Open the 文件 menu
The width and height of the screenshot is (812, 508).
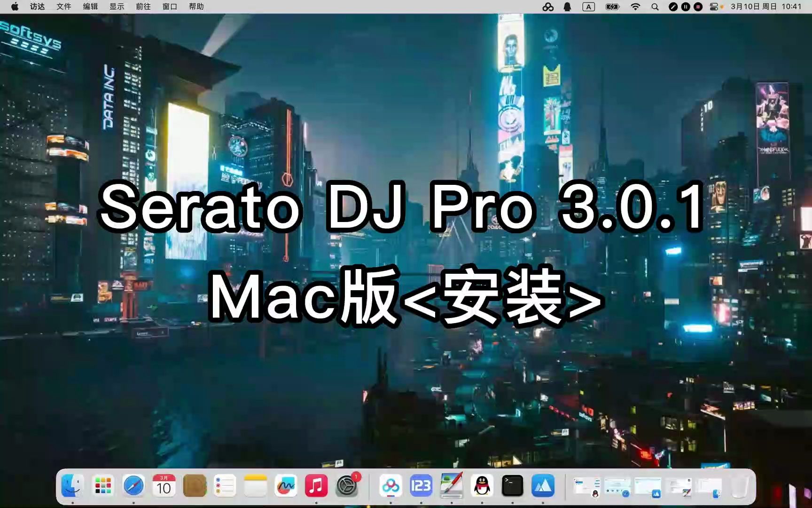coord(64,7)
